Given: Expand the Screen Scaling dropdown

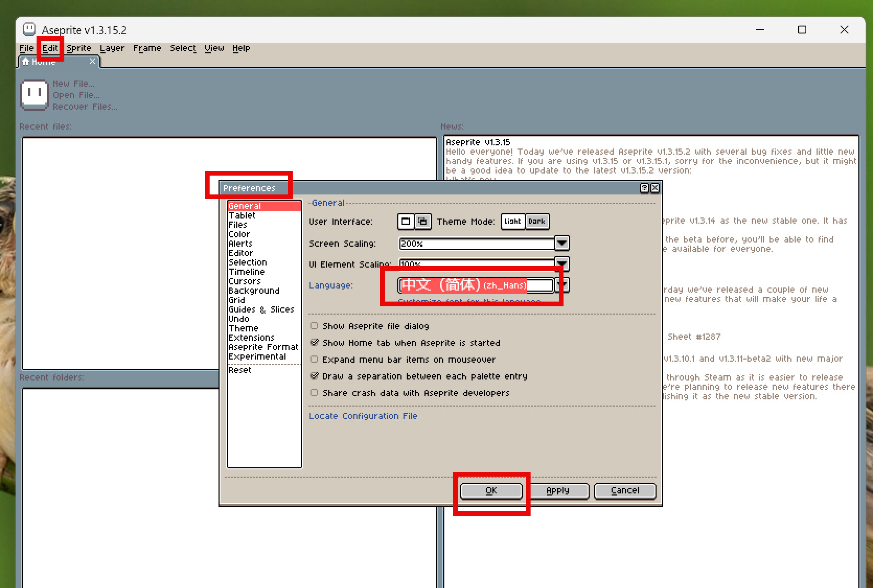Looking at the screenshot, I should pyautogui.click(x=562, y=243).
